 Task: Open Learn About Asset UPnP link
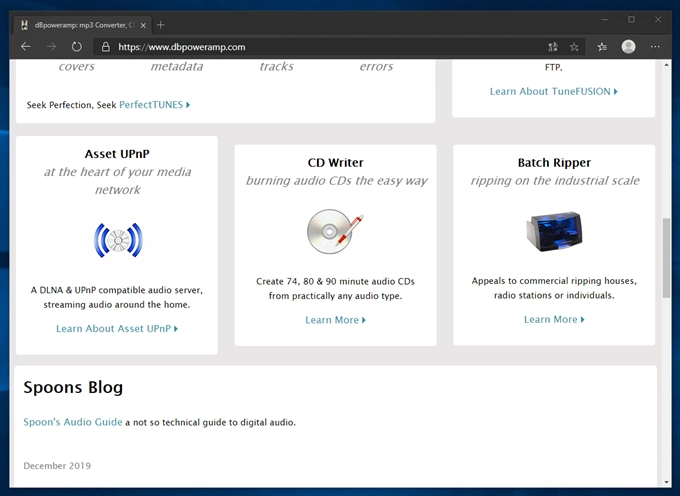click(x=117, y=329)
